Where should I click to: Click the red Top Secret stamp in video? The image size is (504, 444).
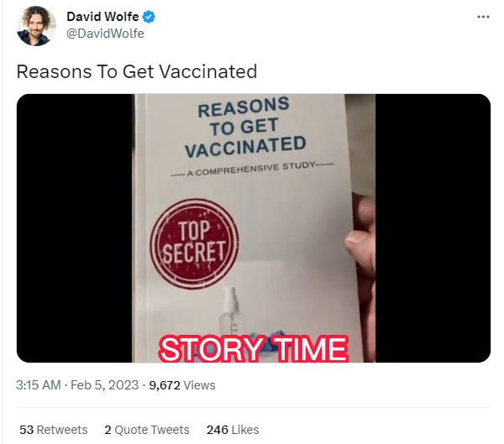tap(195, 243)
